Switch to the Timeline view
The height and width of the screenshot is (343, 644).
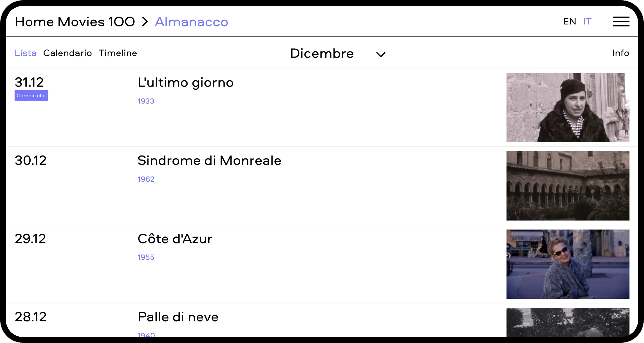pyautogui.click(x=118, y=53)
